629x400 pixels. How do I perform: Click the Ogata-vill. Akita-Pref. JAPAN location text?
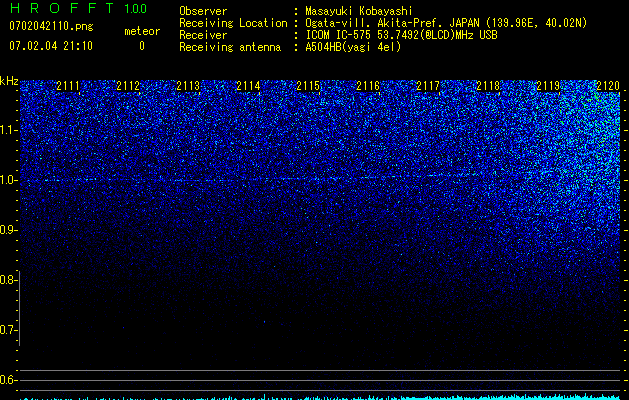[x=446, y=23]
